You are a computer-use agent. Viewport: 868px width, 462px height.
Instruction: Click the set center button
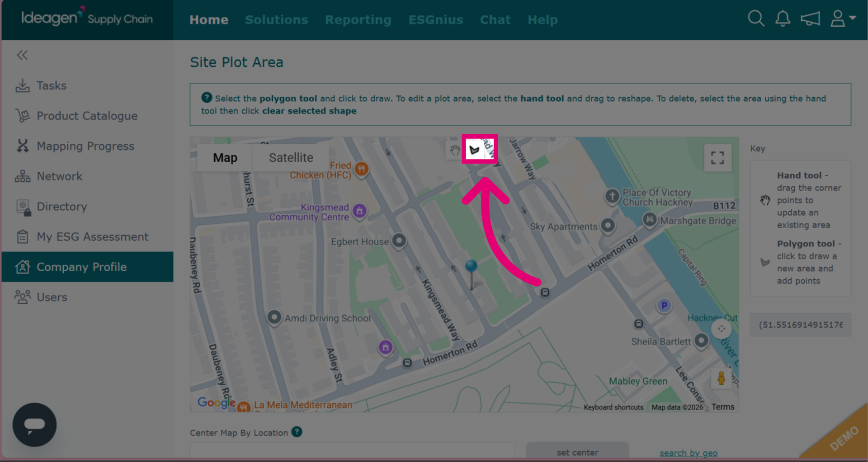(577, 452)
